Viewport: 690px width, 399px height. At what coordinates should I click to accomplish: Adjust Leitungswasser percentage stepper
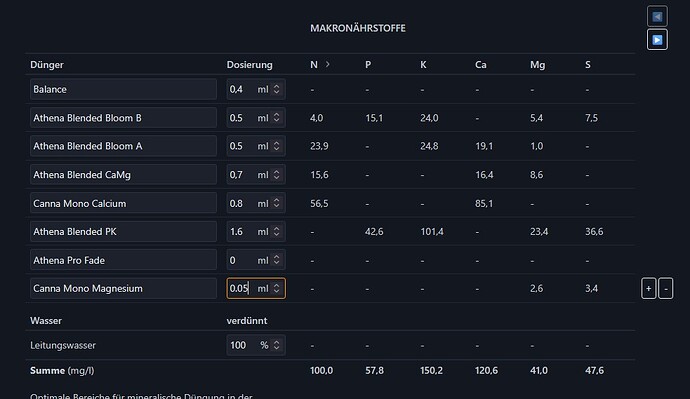[x=276, y=345]
